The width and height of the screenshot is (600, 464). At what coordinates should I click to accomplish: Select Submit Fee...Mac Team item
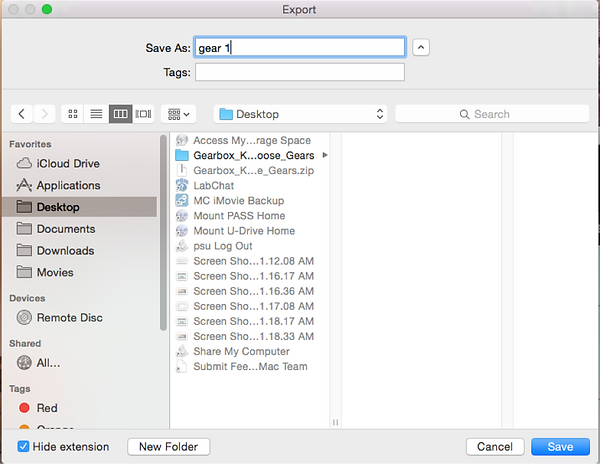click(x=249, y=366)
